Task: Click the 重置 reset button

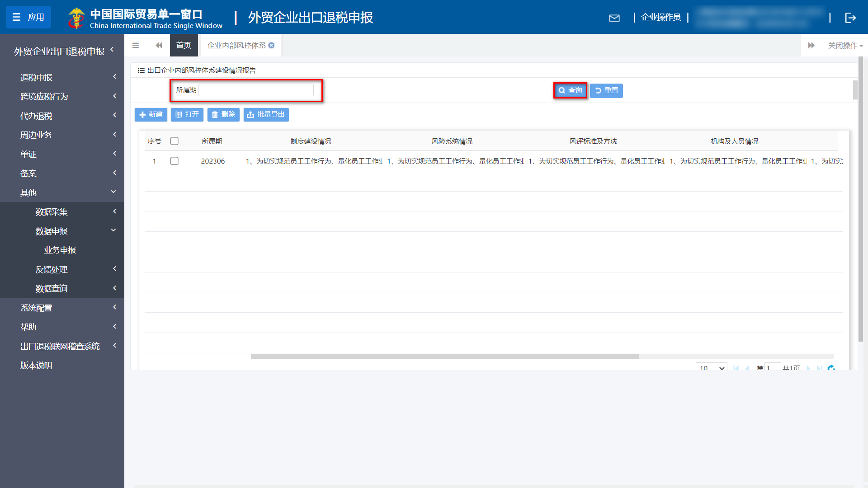Action: (x=606, y=90)
